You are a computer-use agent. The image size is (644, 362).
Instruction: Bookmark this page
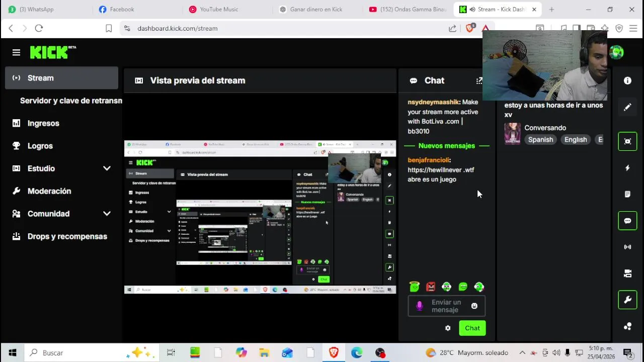[109, 28]
